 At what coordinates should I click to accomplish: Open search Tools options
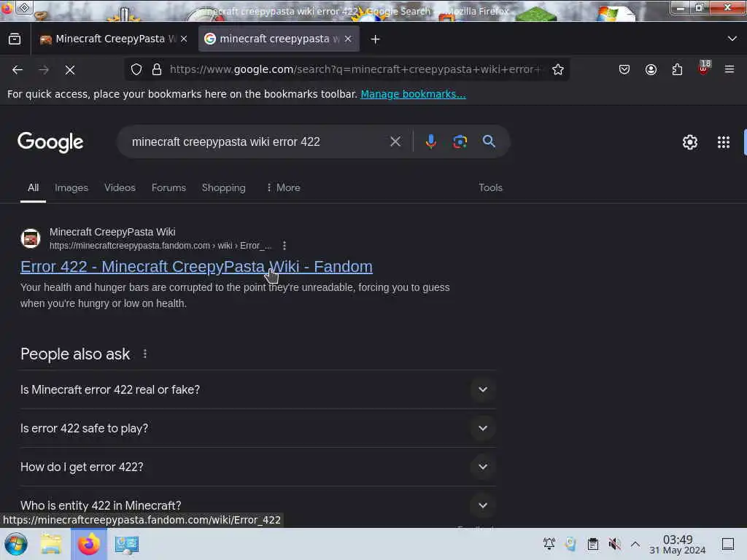click(x=490, y=187)
